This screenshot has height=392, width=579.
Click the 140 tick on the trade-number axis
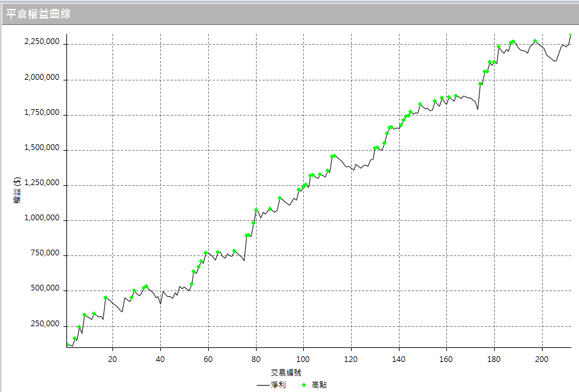coord(399,359)
